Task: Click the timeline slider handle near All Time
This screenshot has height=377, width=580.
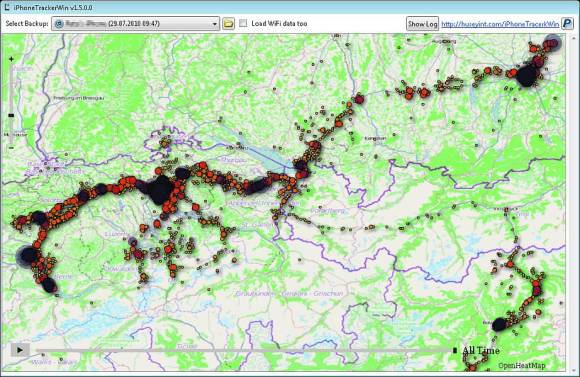Action: click(455, 350)
